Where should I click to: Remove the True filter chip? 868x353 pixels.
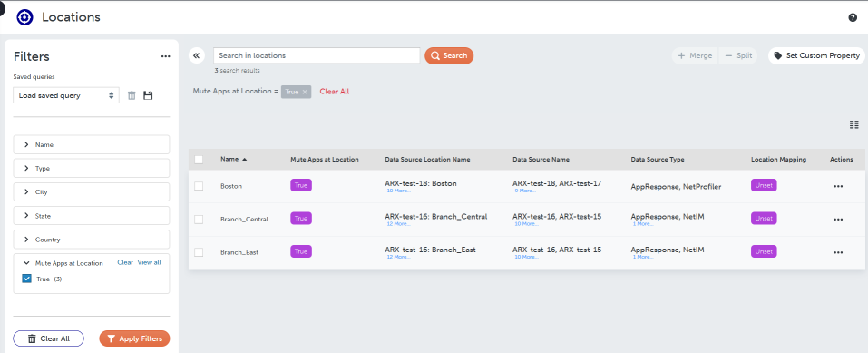305,92
